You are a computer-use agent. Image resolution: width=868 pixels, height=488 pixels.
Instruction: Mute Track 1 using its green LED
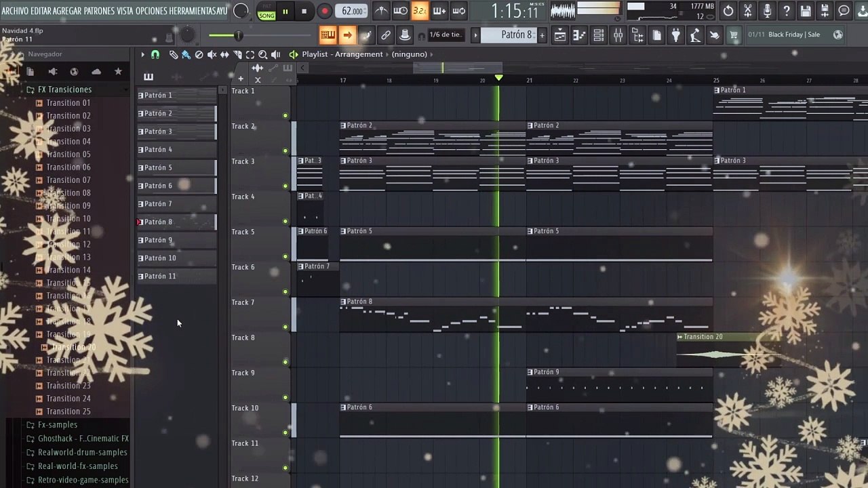pyautogui.click(x=285, y=116)
